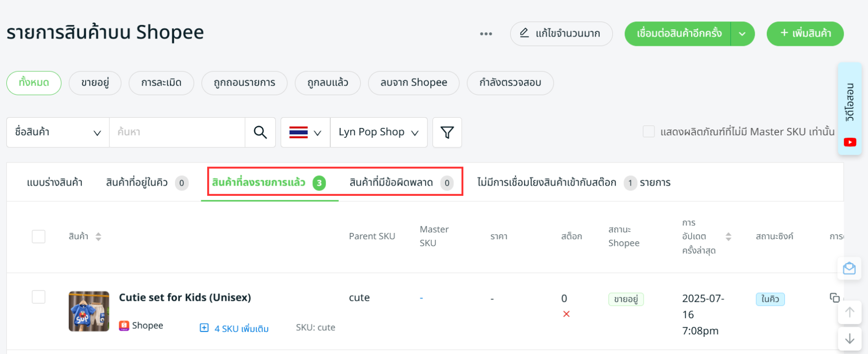The height and width of the screenshot is (354, 868).
Task: Switch to สินค้าที่มีข้อผิดพลาด tab
Action: tap(401, 183)
